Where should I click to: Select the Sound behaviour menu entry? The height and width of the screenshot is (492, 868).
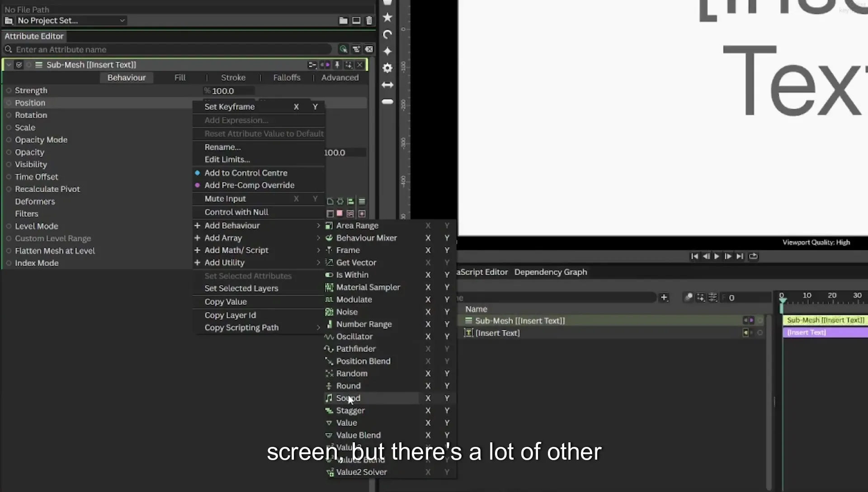372,398
